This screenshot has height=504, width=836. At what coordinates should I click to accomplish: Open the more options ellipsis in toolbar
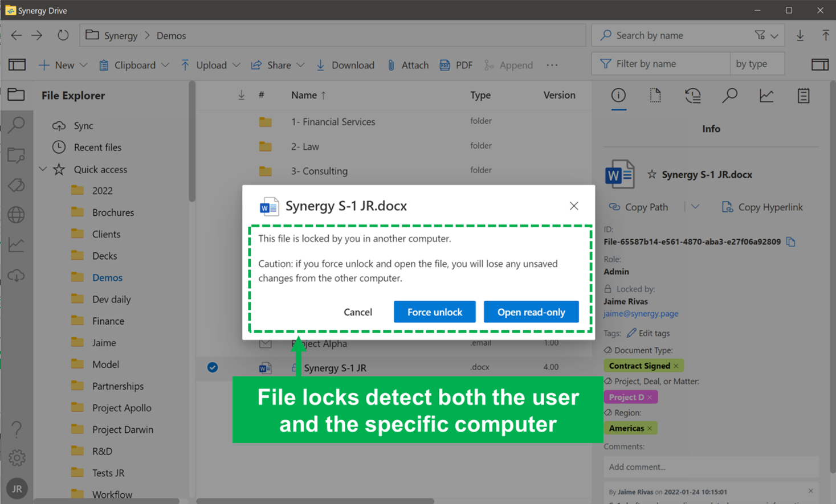[x=552, y=65]
